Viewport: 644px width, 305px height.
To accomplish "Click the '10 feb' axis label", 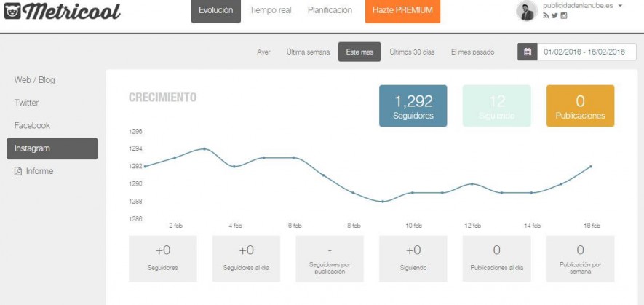I will (x=413, y=226).
